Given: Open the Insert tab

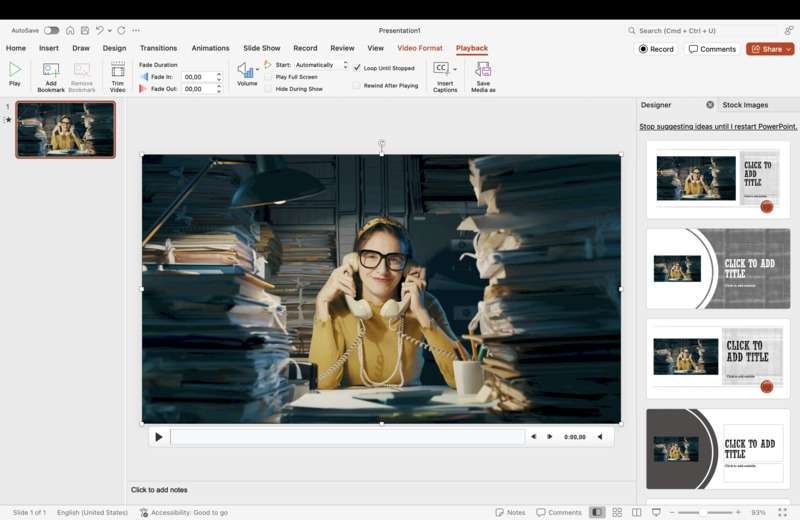Looking at the screenshot, I should pyautogui.click(x=49, y=48).
